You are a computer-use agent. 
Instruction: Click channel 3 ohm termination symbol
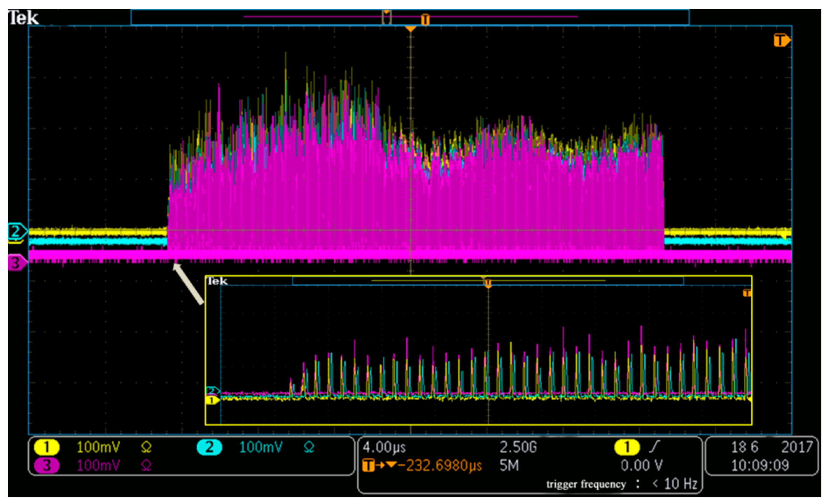(146, 466)
